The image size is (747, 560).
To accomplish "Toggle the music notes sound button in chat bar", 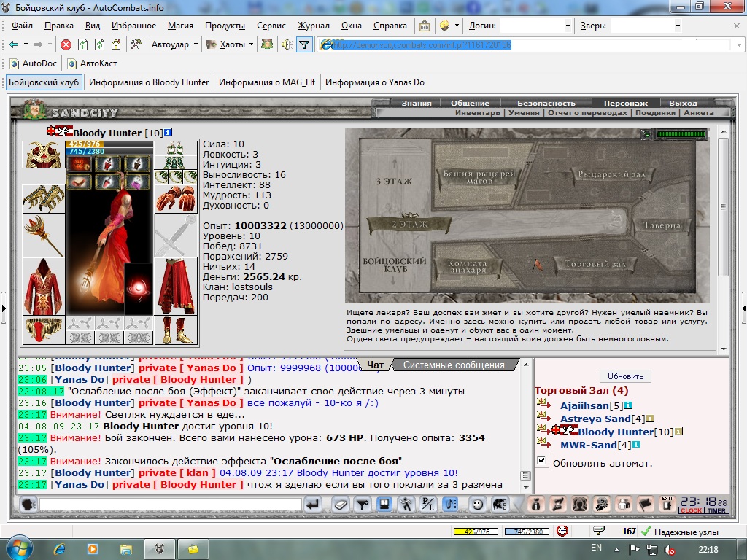I will [x=450, y=505].
